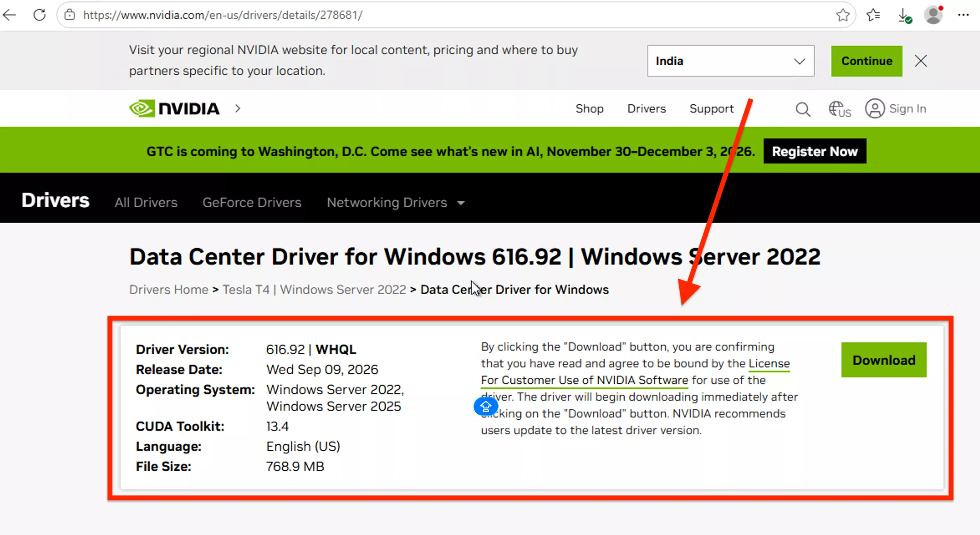
Task: Reload the page with refresh icon
Action: [39, 15]
